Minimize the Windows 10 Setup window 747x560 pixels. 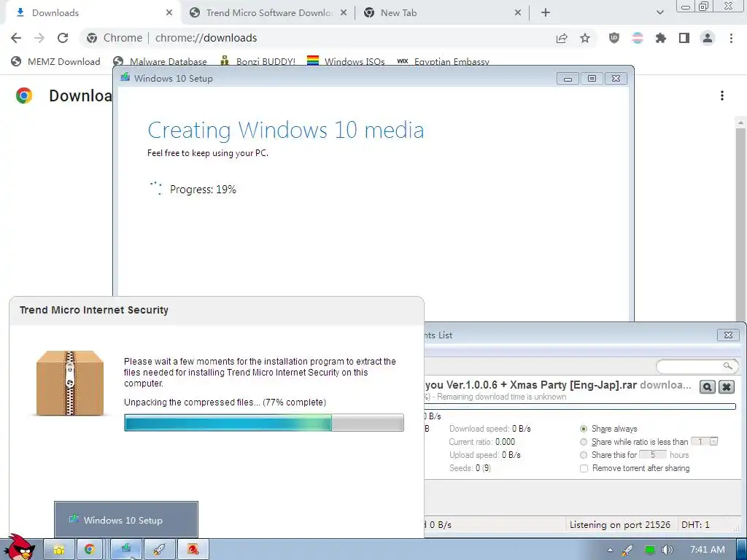568,79
